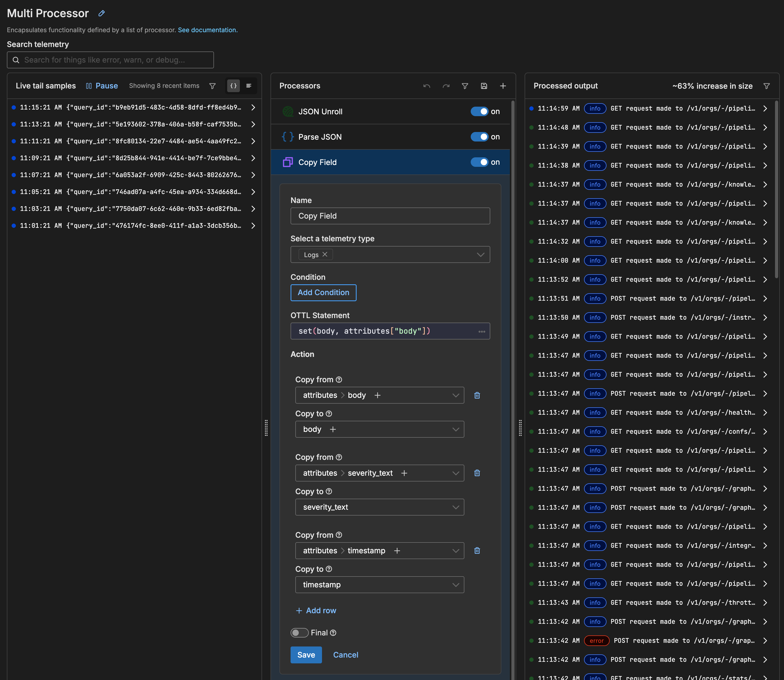Save the processor pipeline
The width and height of the screenshot is (784, 680).
pos(484,86)
